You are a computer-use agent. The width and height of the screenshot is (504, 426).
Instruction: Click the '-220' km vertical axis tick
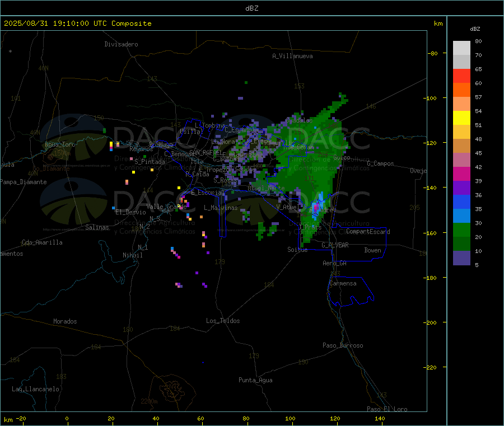(x=431, y=368)
